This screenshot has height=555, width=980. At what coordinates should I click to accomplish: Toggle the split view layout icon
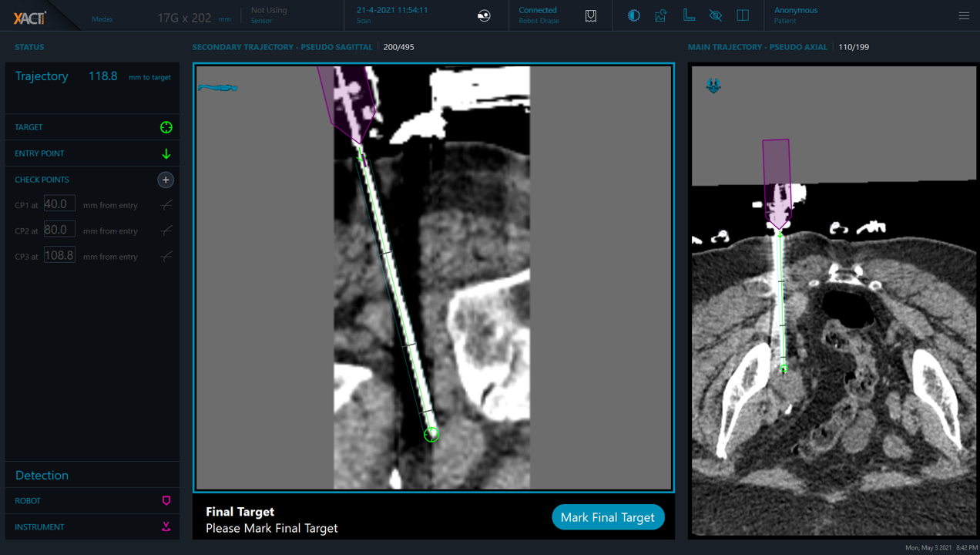point(743,15)
